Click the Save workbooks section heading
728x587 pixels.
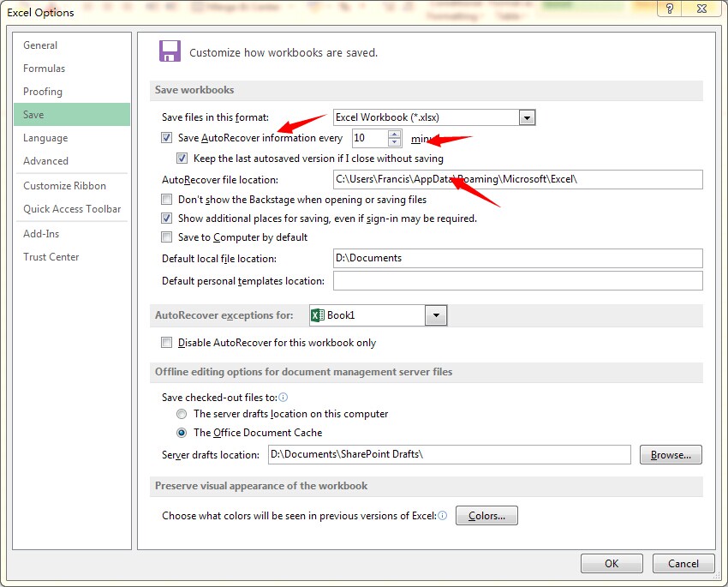pyautogui.click(x=194, y=90)
